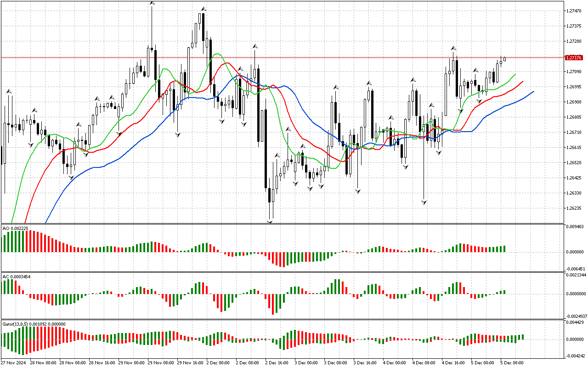Click the 1.27090 price scale label
This screenshot has height=368, width=588.
pyautogui.click(x=574, y=72)
